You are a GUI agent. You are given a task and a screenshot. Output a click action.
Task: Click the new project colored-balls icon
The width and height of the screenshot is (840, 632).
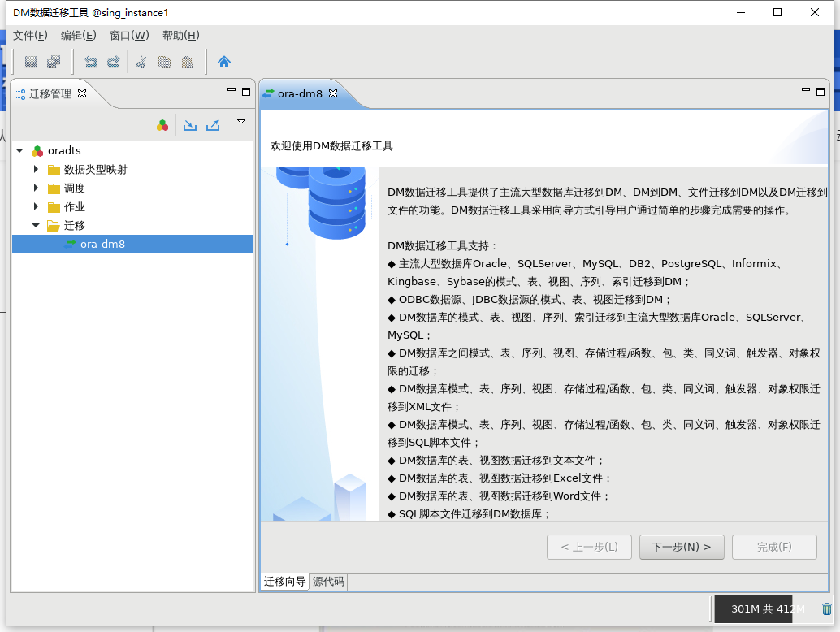pyautogui.click(x=162, y=125)
